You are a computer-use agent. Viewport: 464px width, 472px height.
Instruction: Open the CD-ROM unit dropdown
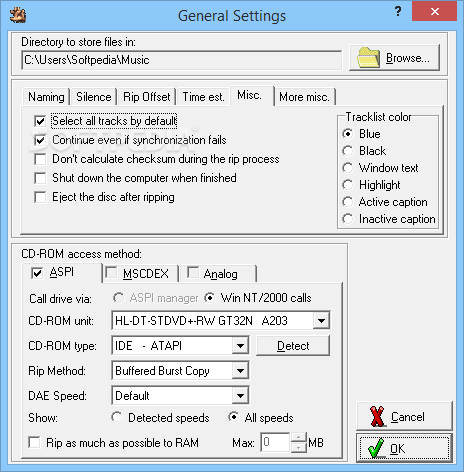click(321, 321)
